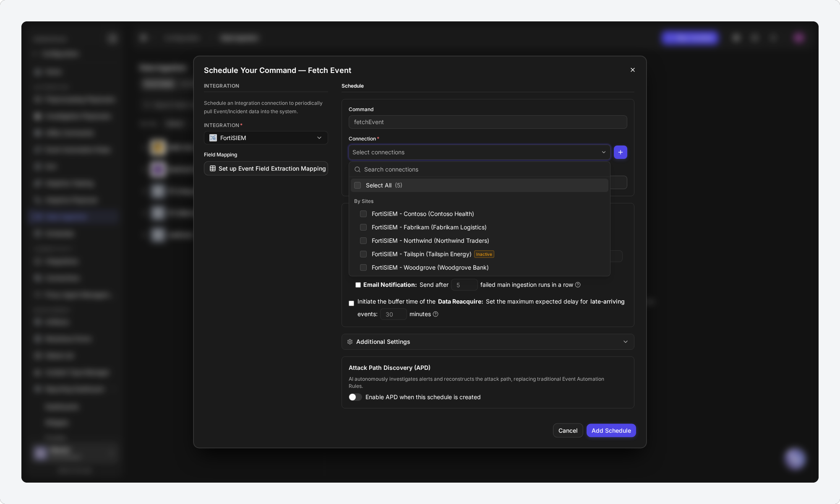Click the By Sites group label
This screenshot has width=840, height=504.
pos(363,201)
